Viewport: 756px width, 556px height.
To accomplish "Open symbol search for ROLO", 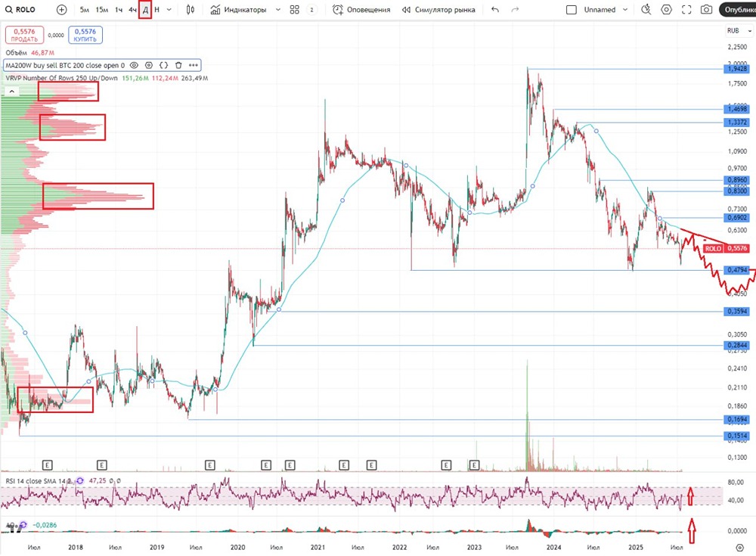I will pos(20,10).
